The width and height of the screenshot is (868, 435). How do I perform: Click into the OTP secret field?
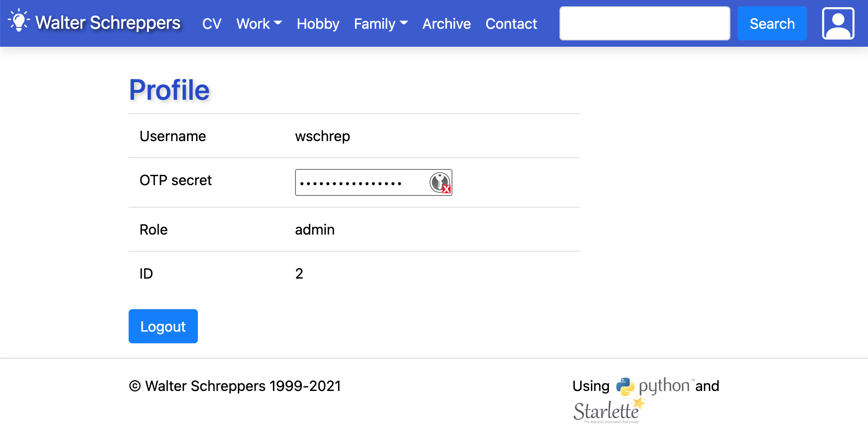coord(360,182)
